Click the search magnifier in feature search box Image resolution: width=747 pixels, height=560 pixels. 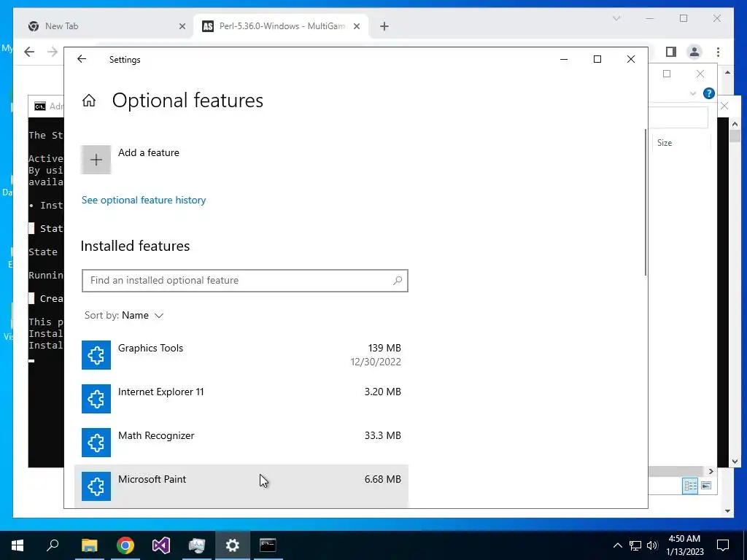[398, 281]
